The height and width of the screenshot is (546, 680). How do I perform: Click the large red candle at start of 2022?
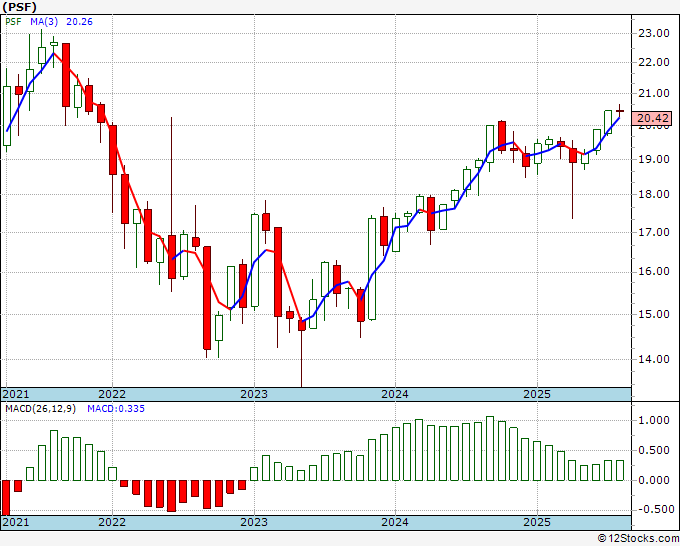pyautogui.click(x=113, y=150)
